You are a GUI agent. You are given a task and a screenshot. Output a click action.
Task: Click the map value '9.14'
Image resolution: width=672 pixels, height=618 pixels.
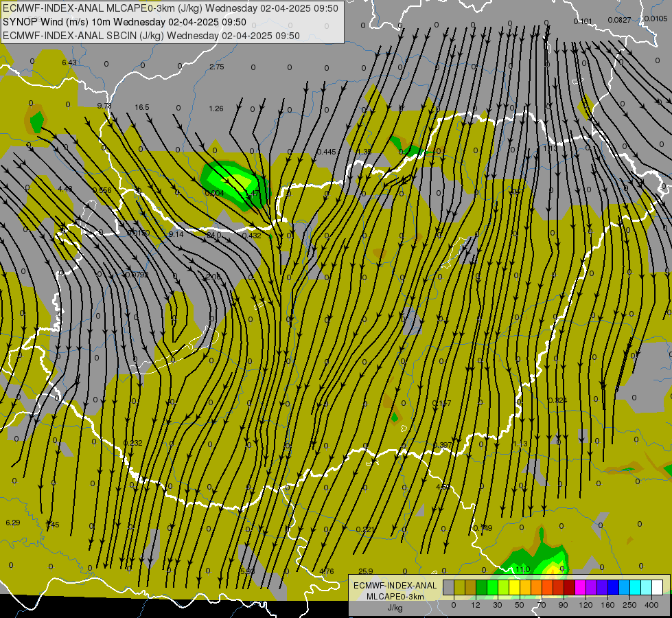point(176,235)
